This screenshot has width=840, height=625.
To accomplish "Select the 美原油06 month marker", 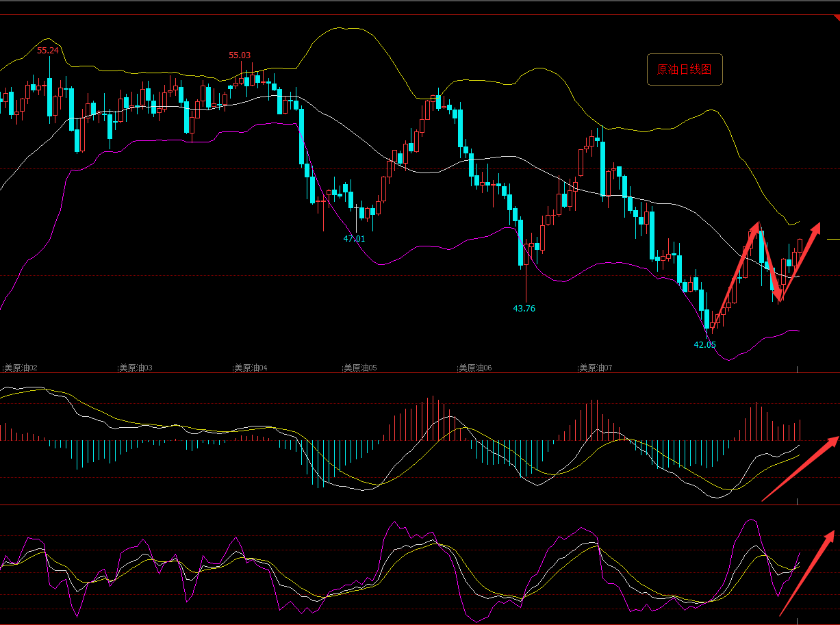I will [475, 368].
